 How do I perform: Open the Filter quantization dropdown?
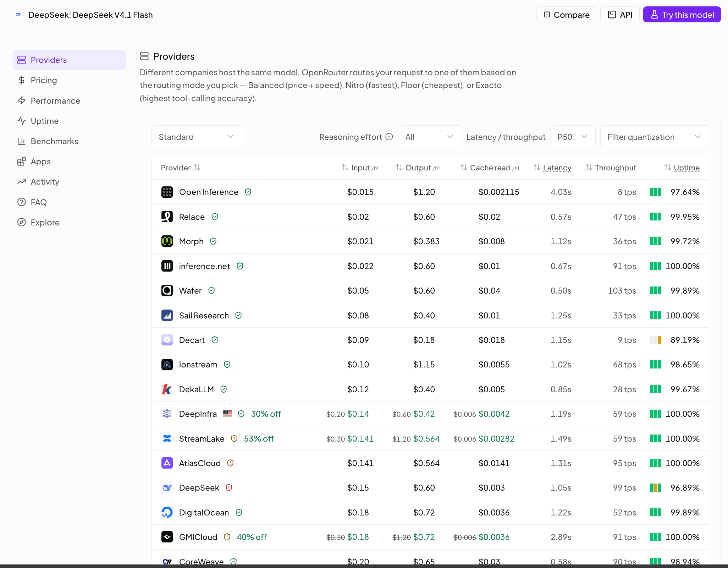[655, 137]
